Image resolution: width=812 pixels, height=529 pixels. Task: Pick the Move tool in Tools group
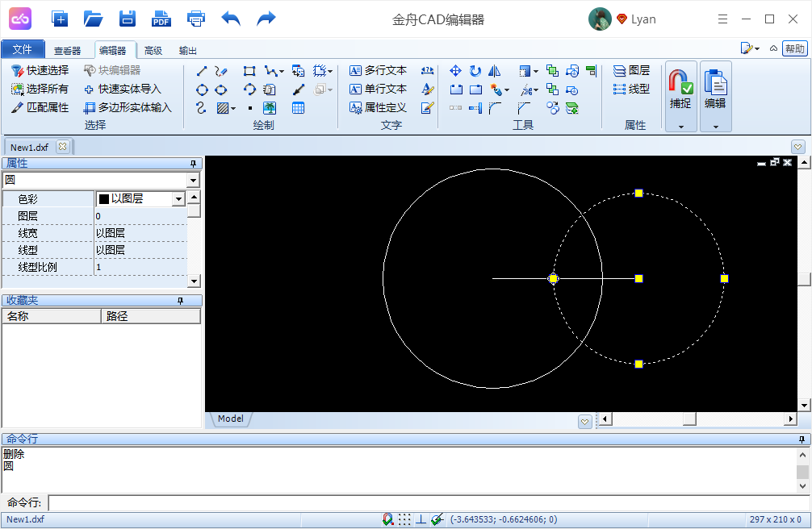455,71
